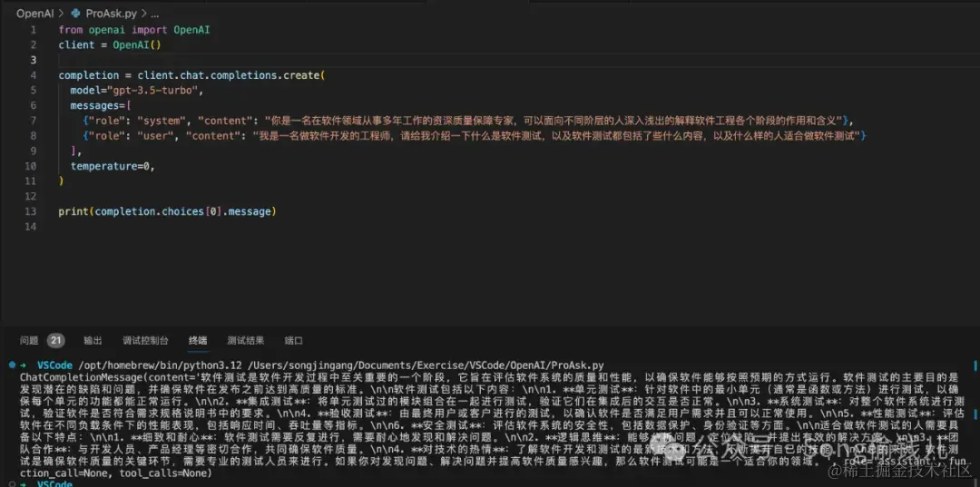
Task: Click gutter line number 4
Action: pos(33,75)
